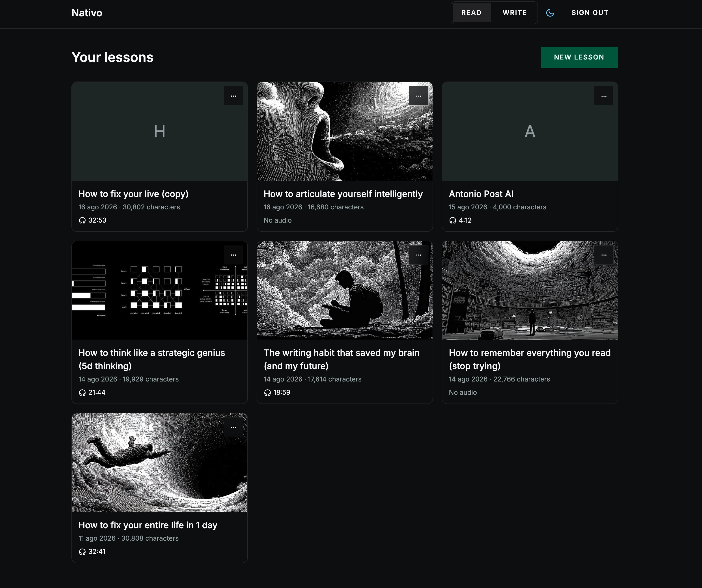702x588 pixels.
Task: Open title The writing habit that saved my brain
Action: click(342, 359)
